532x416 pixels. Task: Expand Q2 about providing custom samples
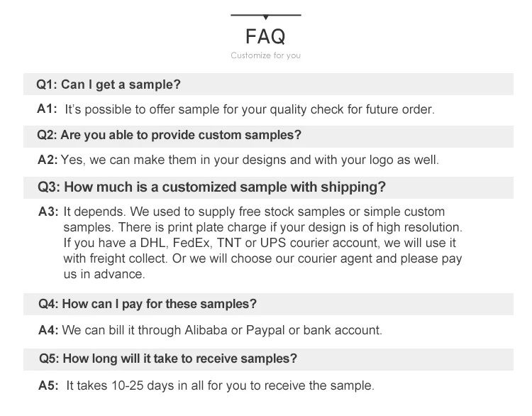click(x=170, y=135)
